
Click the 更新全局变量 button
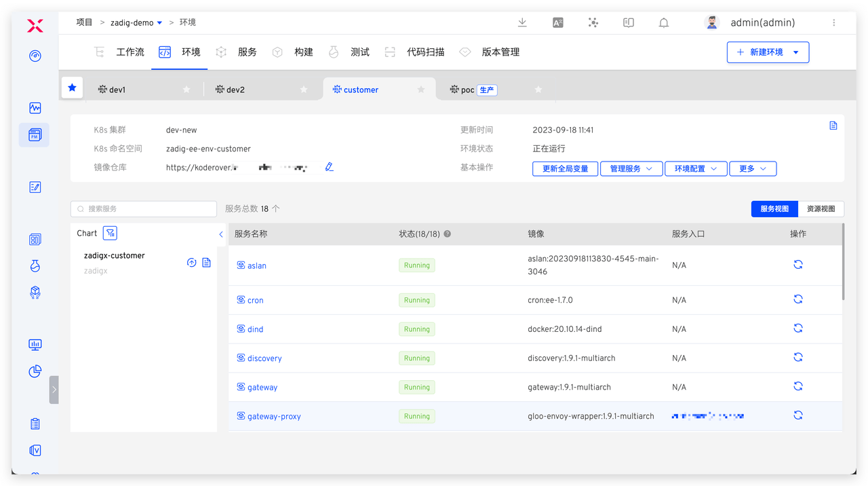(565, 168)
